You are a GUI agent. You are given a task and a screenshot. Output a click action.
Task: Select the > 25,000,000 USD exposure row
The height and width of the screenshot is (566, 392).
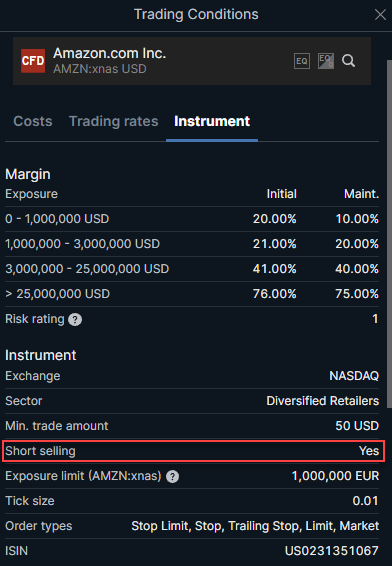coord(192,294)
